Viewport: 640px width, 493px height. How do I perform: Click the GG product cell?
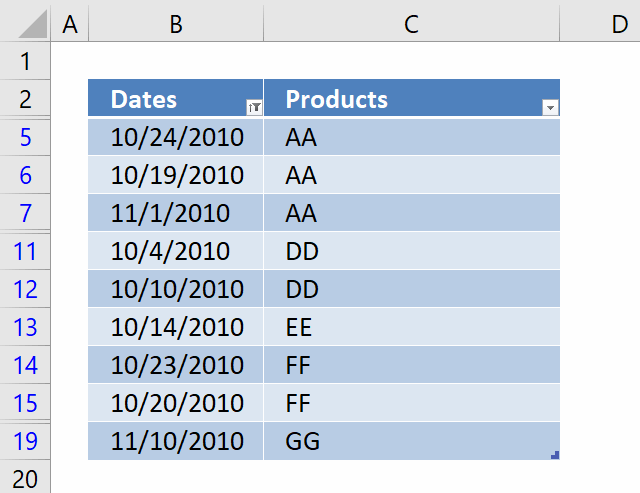(x=412, y=441)
